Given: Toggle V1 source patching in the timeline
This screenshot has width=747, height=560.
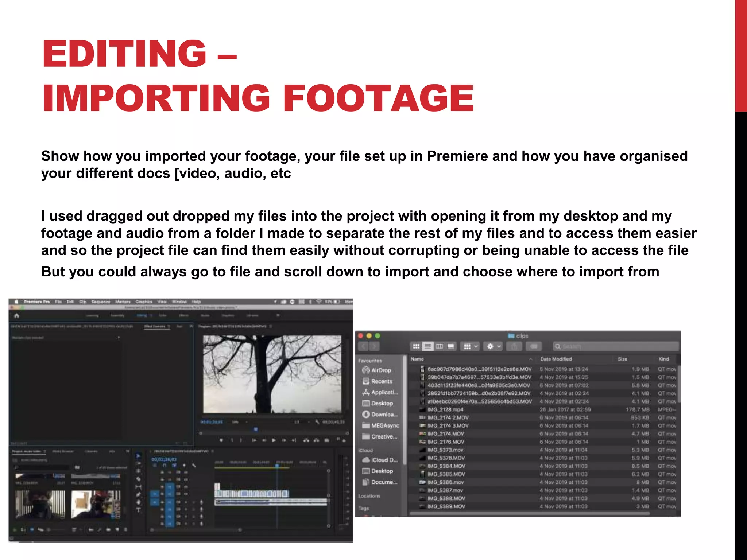Looking at the screenshot, I should point(155,494).
